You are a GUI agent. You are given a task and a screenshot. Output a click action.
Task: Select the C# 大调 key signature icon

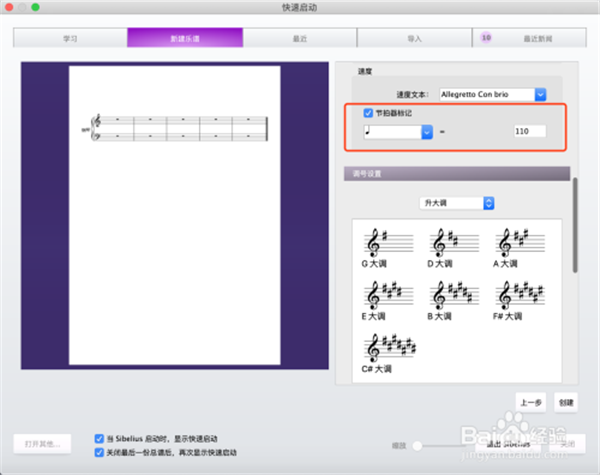[384, 346]
